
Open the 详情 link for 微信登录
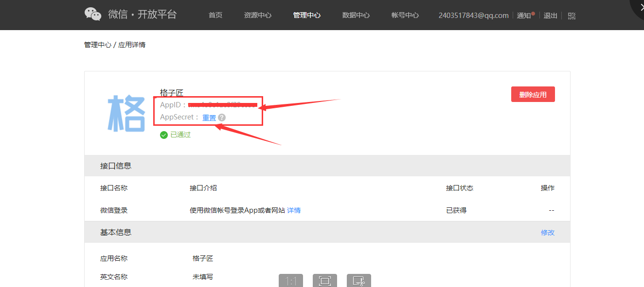pos(294,210)
